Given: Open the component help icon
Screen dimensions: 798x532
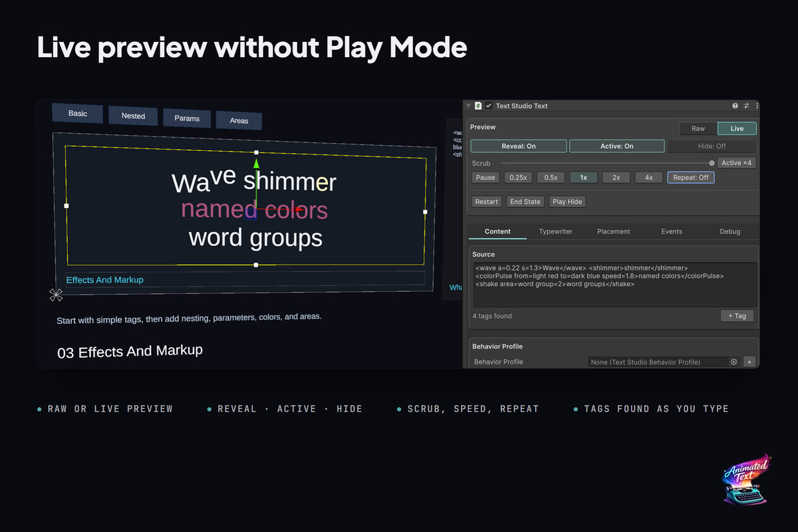Looking at the screenshot, I should pyautogui.click(x=735, y=106).
